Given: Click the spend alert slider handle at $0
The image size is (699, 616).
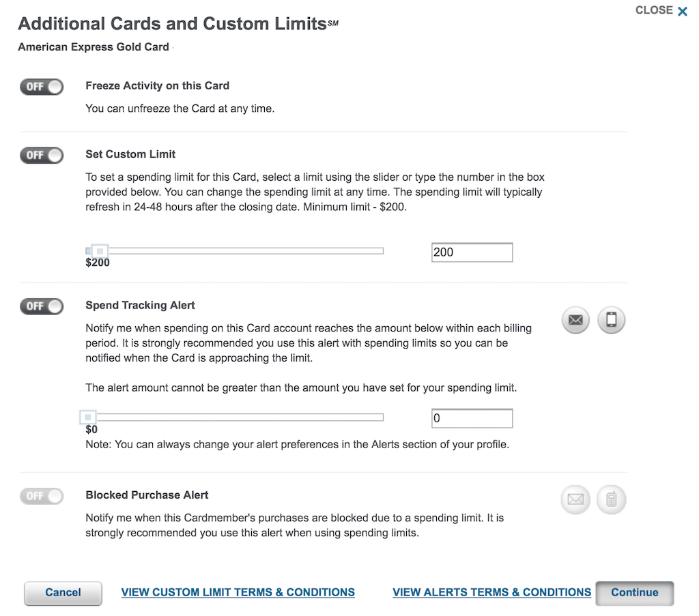Looking at the screenshot, I should tap(88, 417).
